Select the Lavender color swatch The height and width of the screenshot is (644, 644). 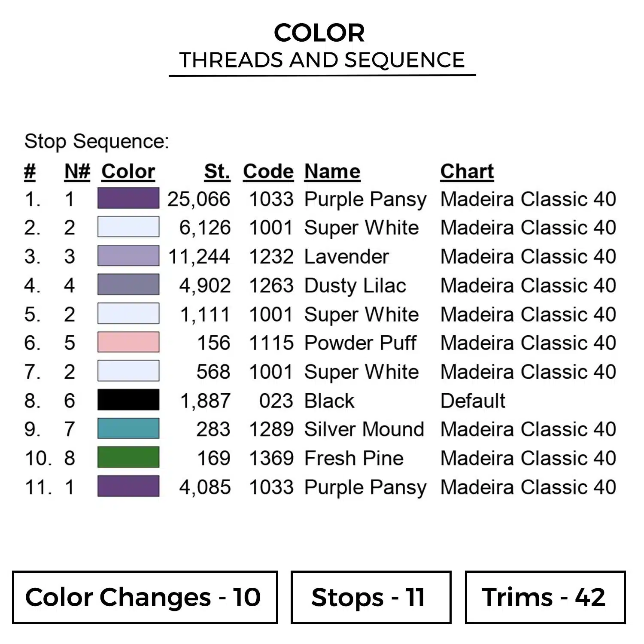tap(128, 256)
